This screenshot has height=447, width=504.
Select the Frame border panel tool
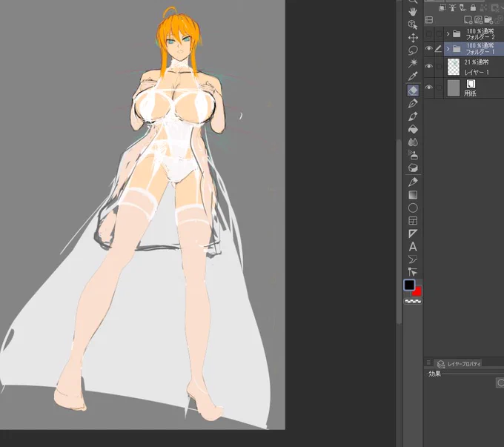tap(413, 221)
